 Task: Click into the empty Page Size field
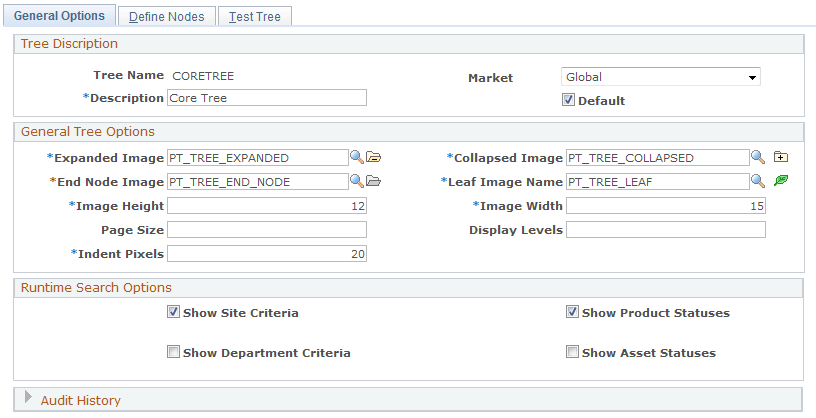tap(267, 230)
